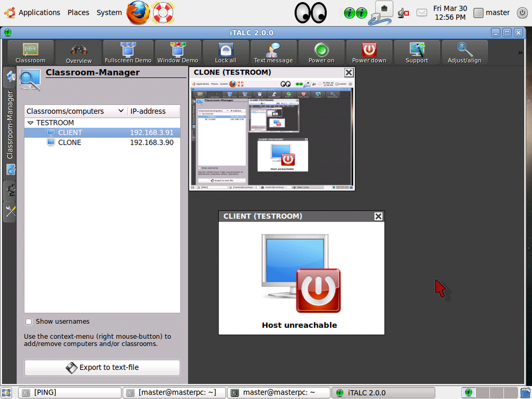This screenshot has width=532, height=399.
Task: Sort by the Classrooms/computers column header
Action: pyautogui.click(x=76, y=111)
